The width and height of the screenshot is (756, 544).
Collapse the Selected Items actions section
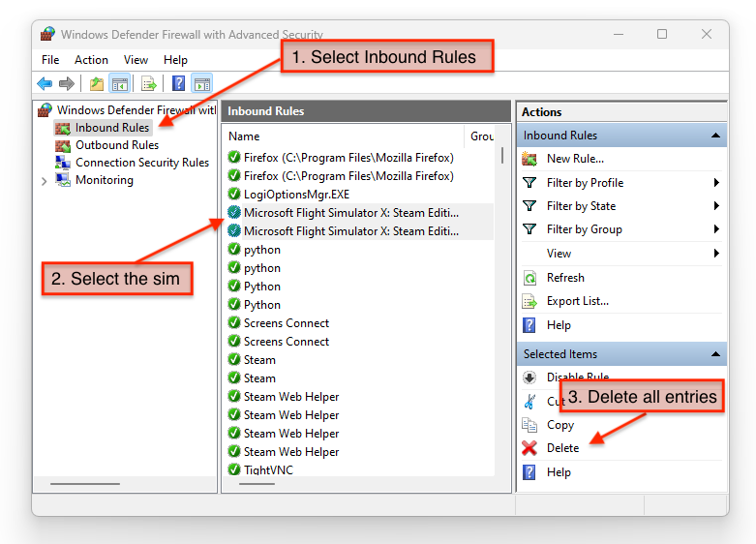715,354
